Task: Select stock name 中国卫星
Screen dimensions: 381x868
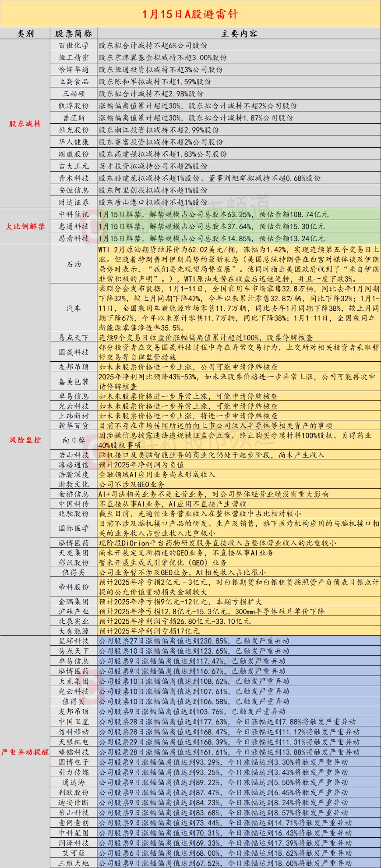Action: (74, 722)
